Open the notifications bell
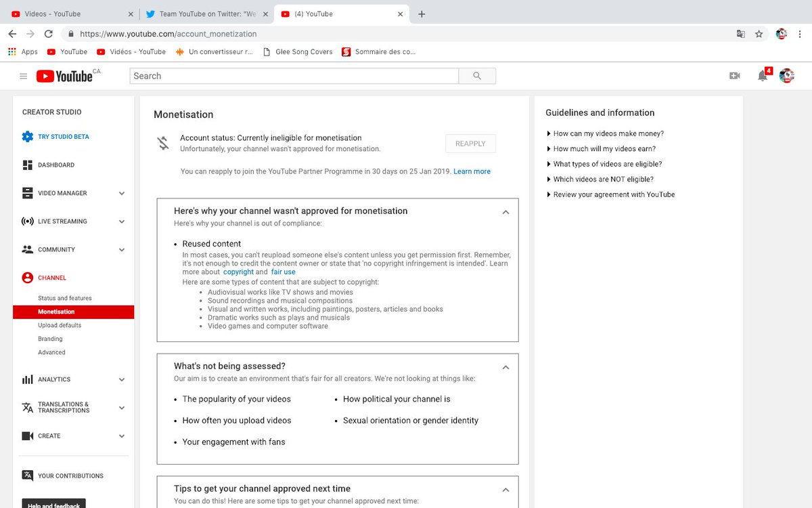Viewport: 812px width, 508px height. pos(763,76)
